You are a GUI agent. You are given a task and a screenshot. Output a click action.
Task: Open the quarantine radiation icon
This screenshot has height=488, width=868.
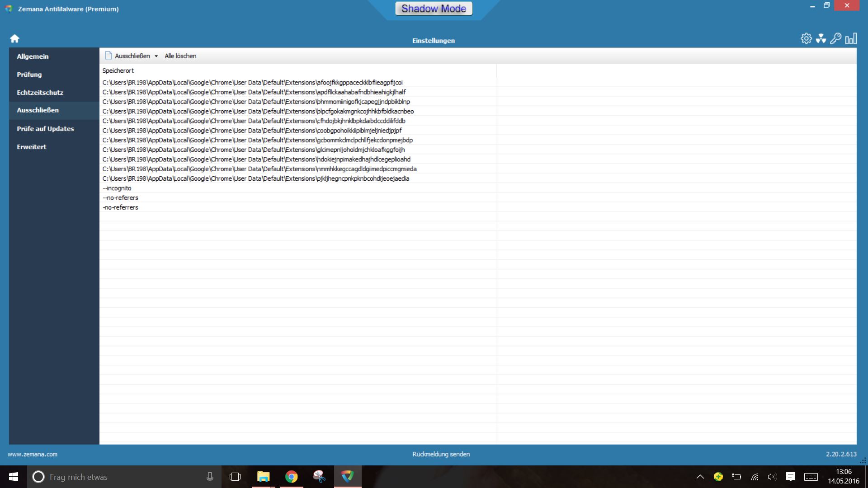[x=821, y=38]
